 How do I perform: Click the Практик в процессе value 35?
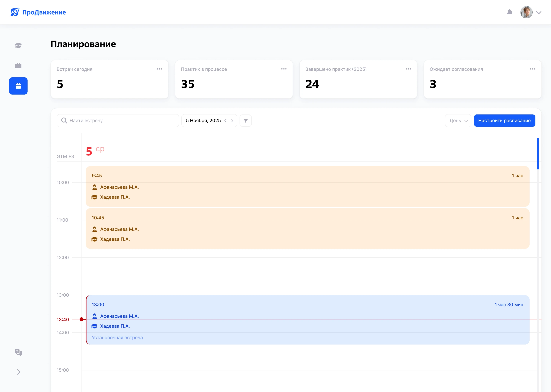click(188, 84)
